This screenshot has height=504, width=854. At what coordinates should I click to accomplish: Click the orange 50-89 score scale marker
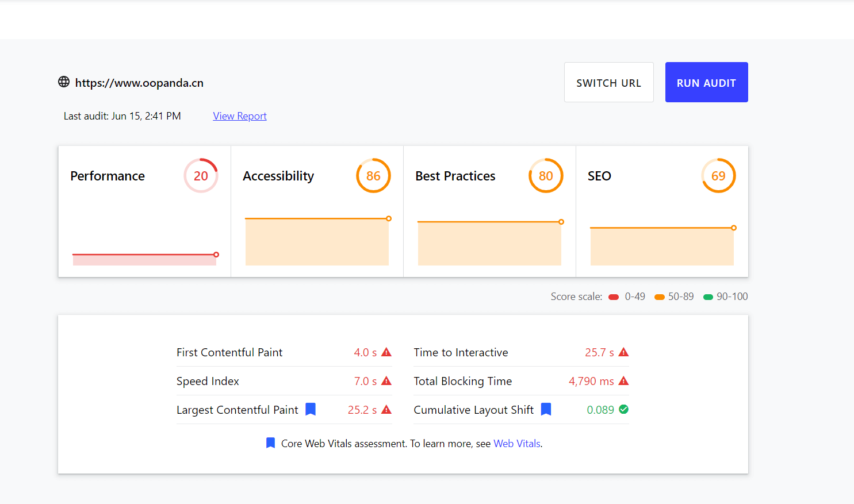(660, 297)
